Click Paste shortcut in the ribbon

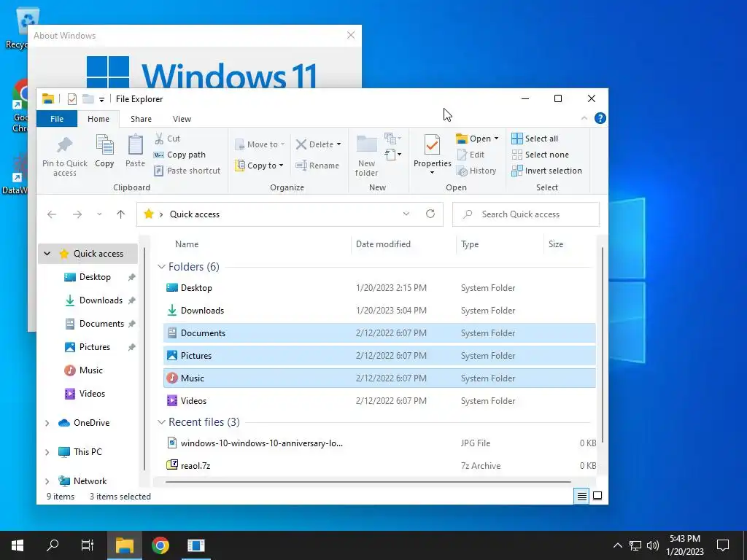[x=187, y=171]
